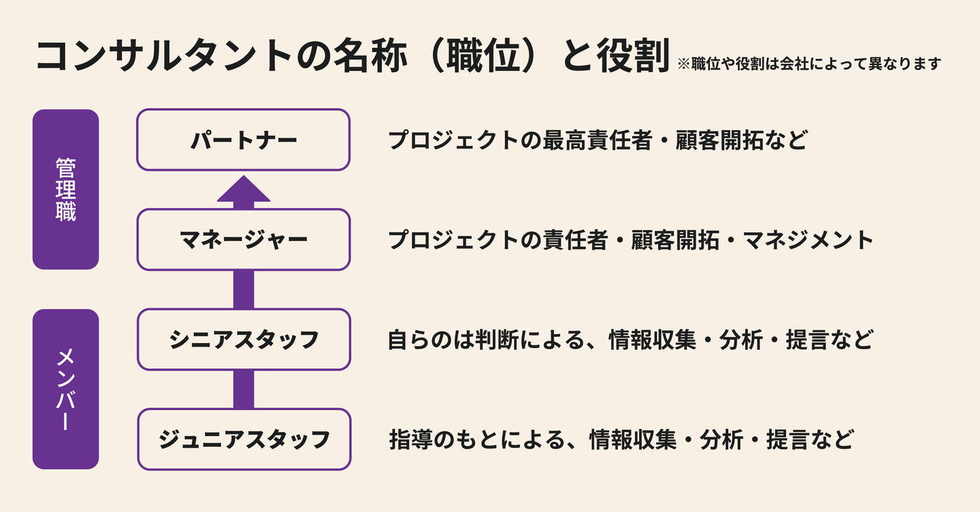Click 顧客開拓など in the パートナー description

point(742,141)
